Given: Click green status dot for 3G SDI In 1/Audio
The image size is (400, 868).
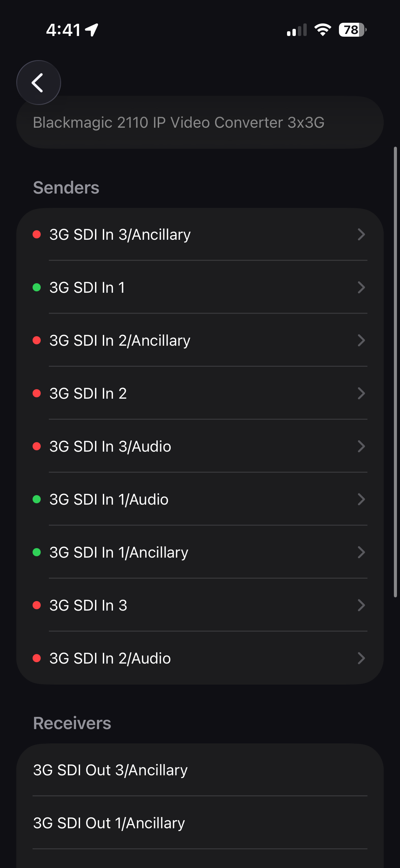Looking at the screenshot, I should click(x=37, y=499).
